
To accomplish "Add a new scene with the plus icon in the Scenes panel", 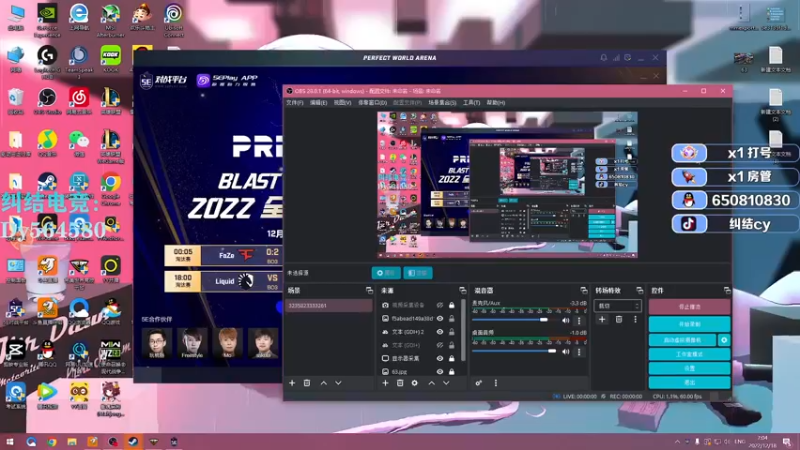I will 292,383.
